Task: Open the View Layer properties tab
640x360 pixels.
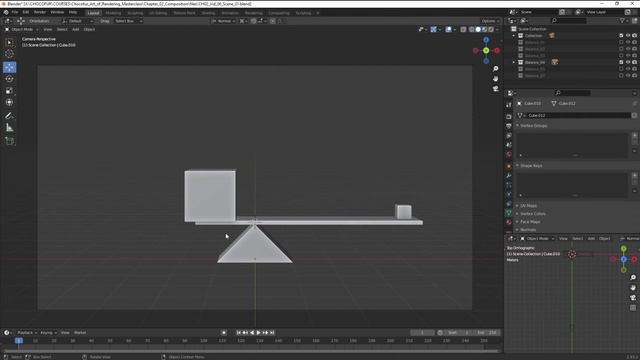Action: click(x=509, y=136)
